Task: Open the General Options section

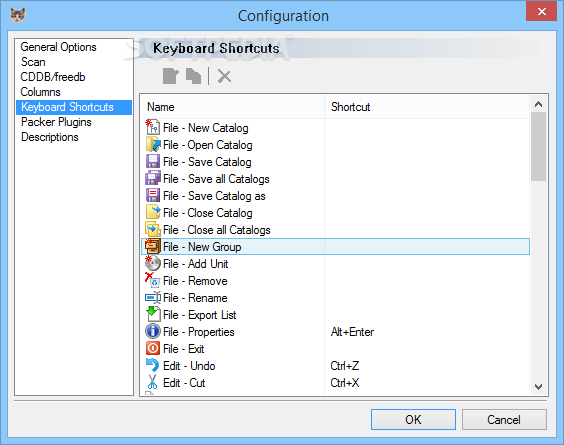Action: (x=58, y=47)
